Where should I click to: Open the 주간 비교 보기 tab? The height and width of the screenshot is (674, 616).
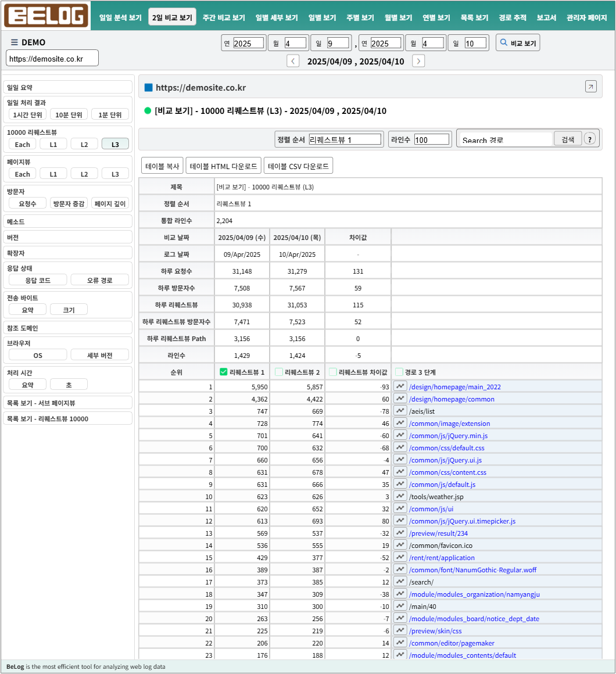coord(224,17)
